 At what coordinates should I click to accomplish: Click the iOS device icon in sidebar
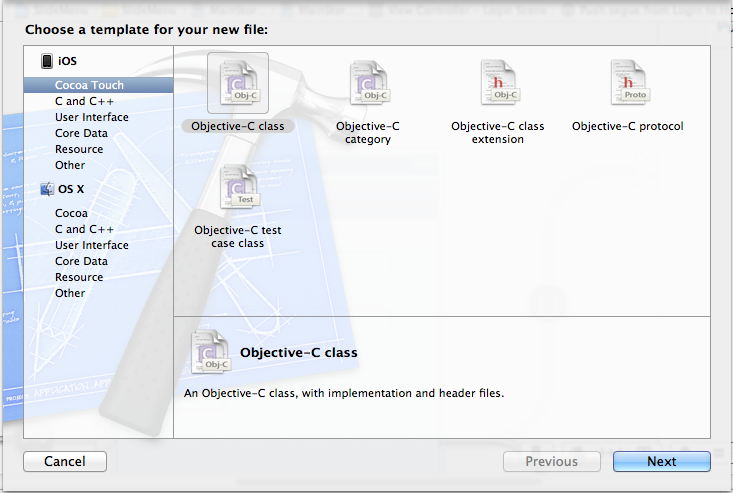pos(46,61)
